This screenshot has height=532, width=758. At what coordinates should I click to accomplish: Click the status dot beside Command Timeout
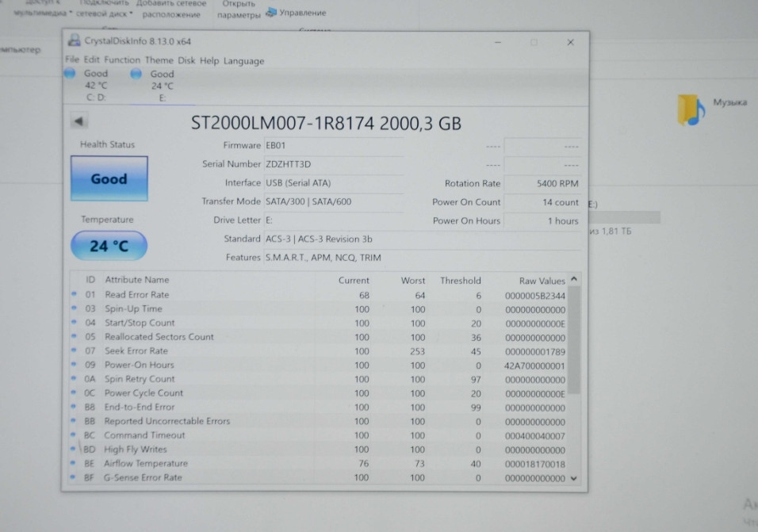point(74,435)
